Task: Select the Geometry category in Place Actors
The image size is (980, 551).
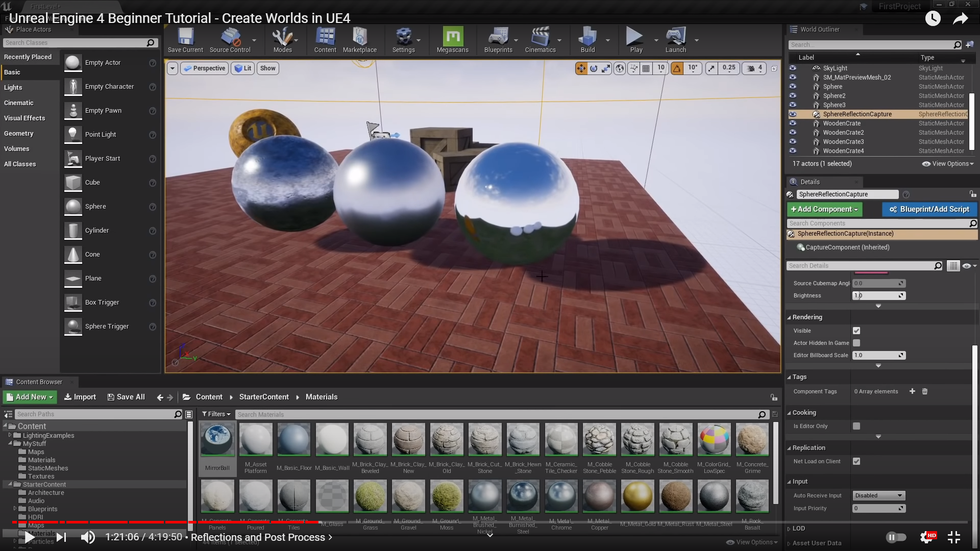Action: pyautogui.click(x=19, y=133)
